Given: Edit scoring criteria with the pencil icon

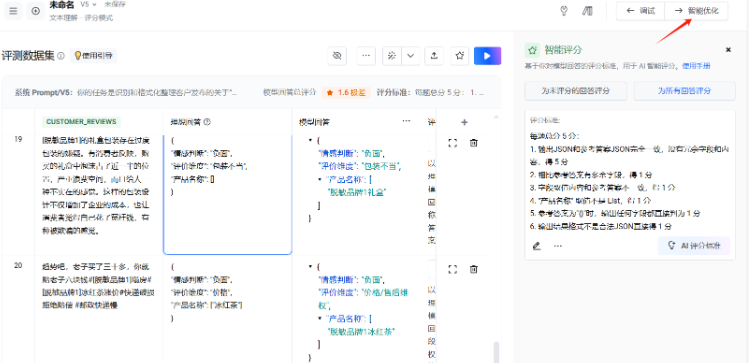Looking at the screenshot, I should click(x=537, y=246).
